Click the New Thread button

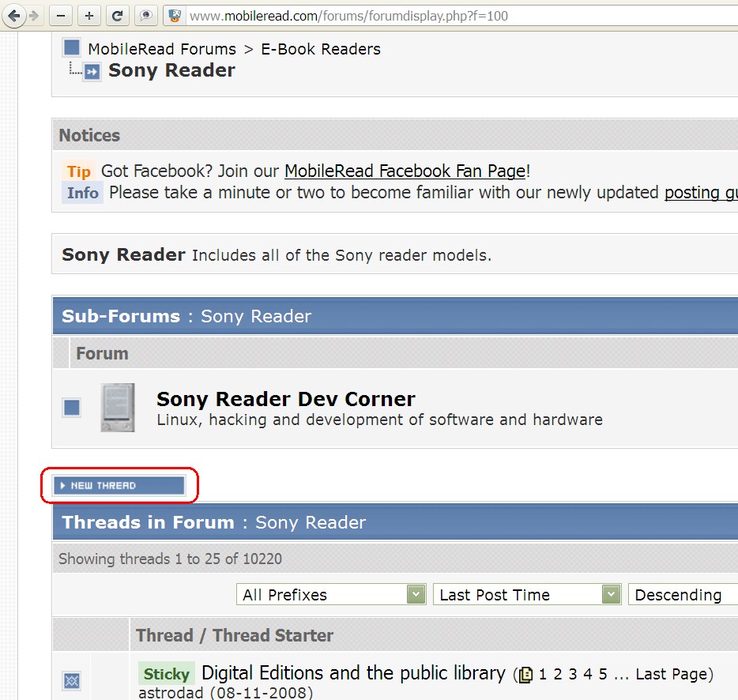(119, 485)
